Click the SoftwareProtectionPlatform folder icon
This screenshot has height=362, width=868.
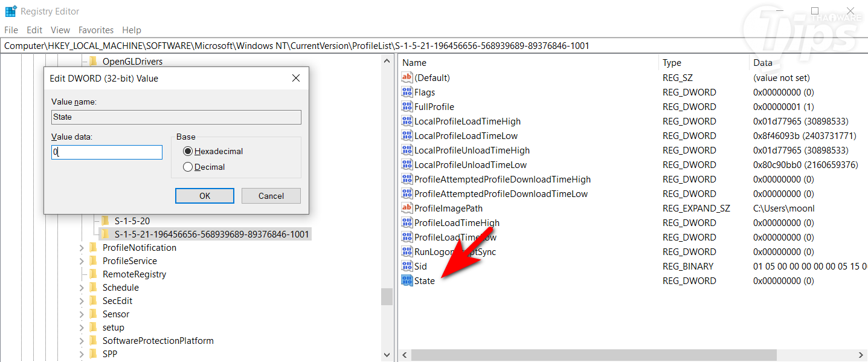(93, 340)
